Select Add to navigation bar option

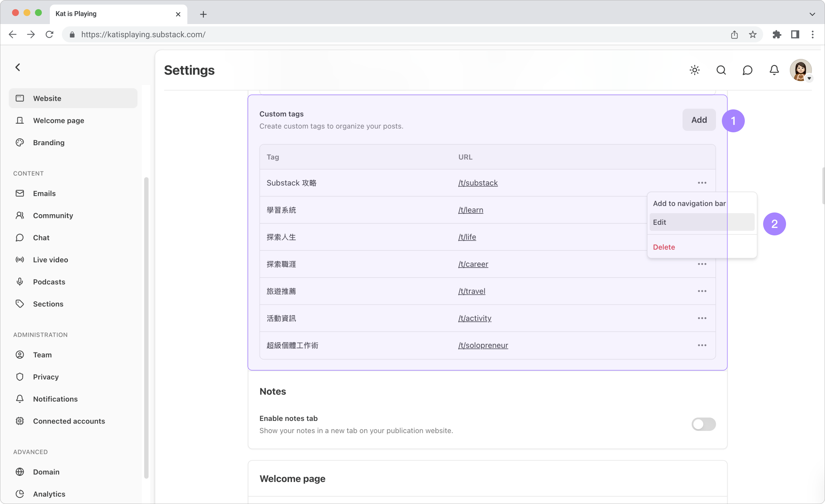(689, 204)
